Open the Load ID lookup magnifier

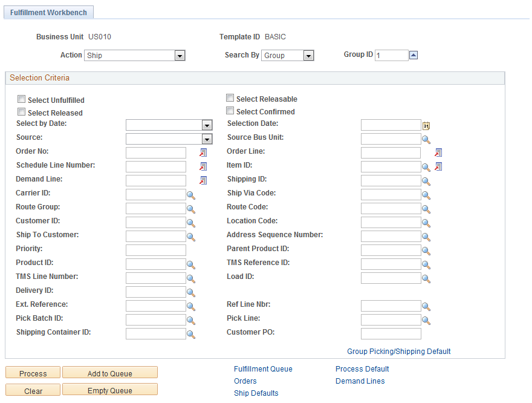[426, 278]
